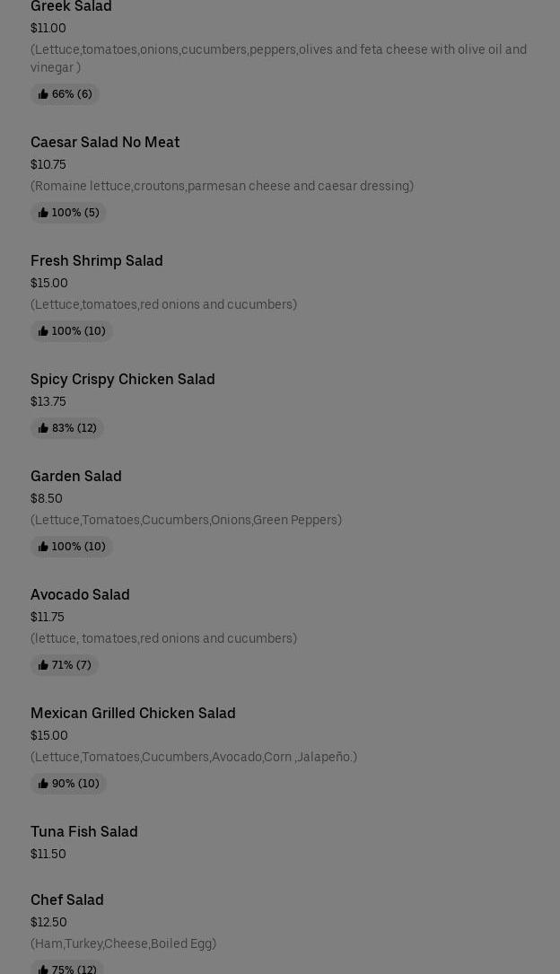Open the Avocado Salad item

pos(80,595)
